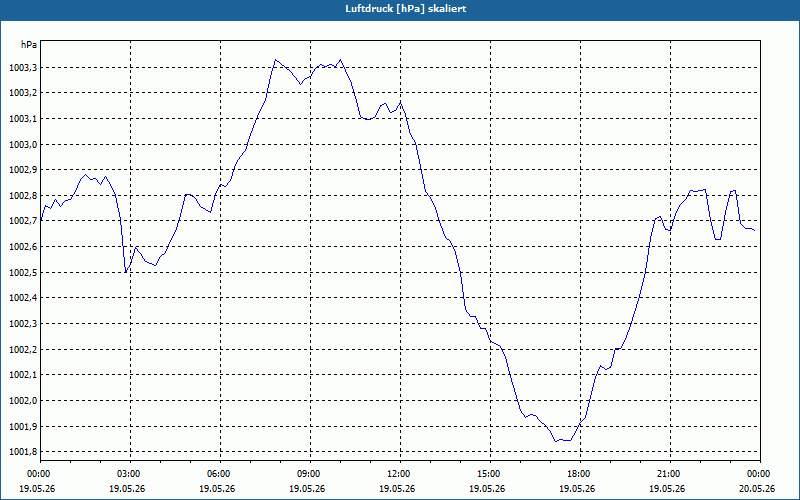
Task: Click the 19.05.26 date under 06:00
Action: point(217,489)
